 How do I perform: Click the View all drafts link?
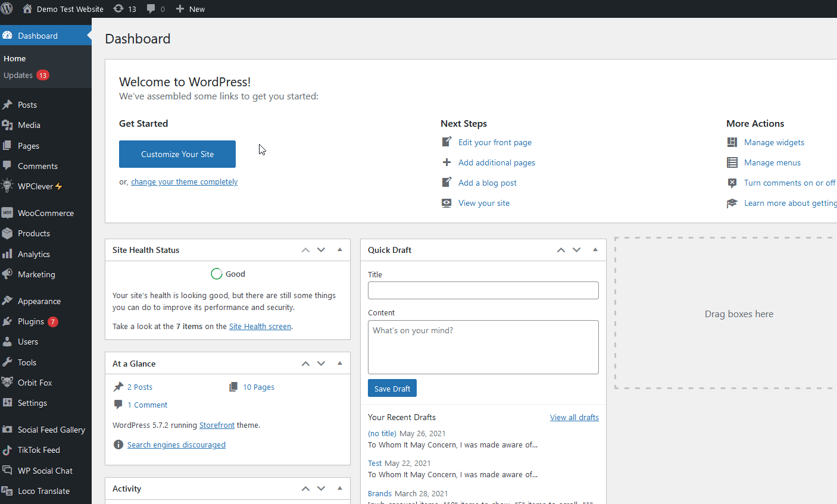point(574,417)
